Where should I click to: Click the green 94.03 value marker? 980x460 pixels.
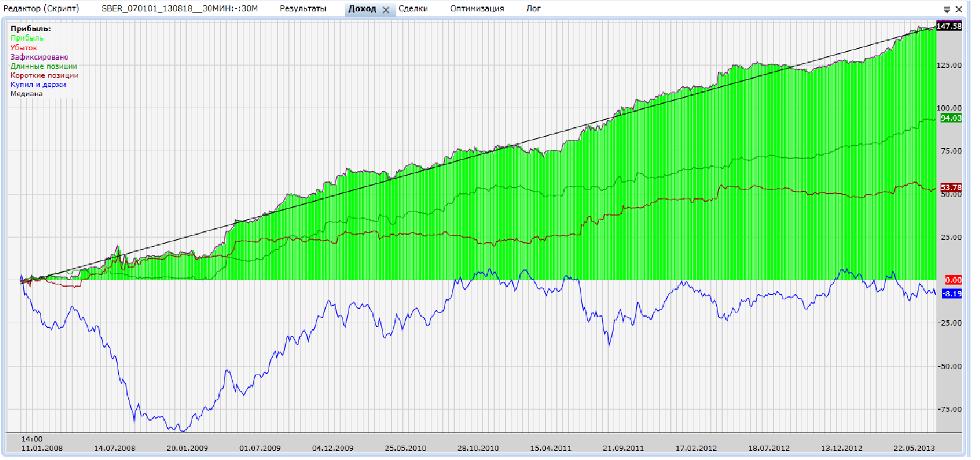[951, 118]
